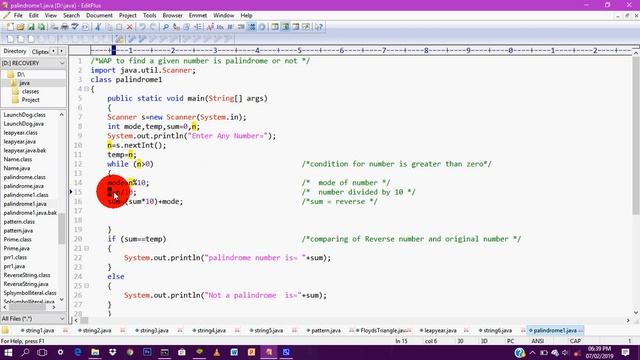Click the Cut scissors icon
The height and width of the screenshot is (360, 640).
(x=98, y=27)
